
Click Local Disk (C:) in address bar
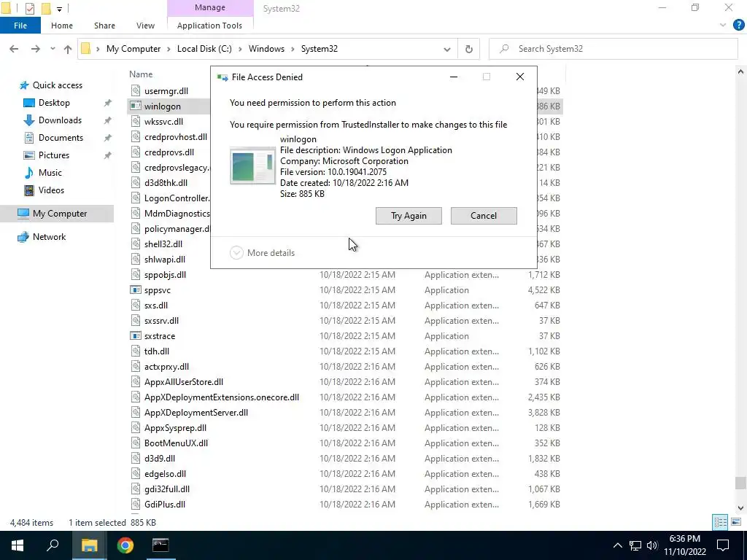tap(204, 49)
